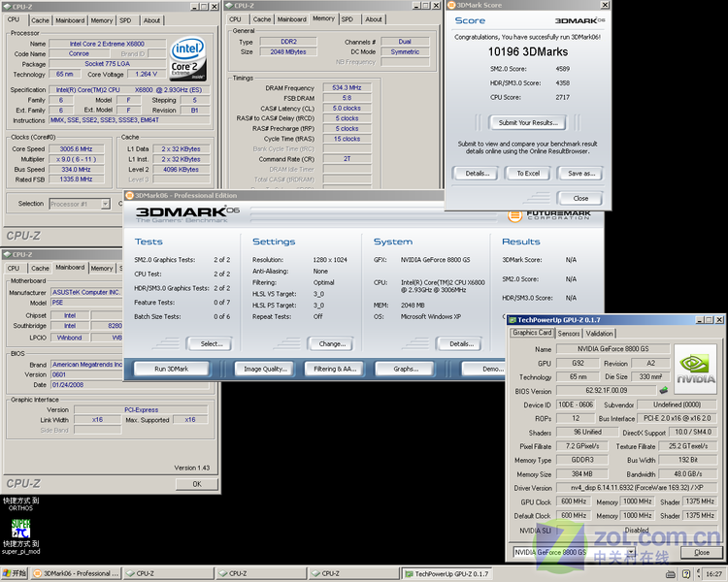728x582 pixels.
Task: Click the keyboard language bar tray icon
Action: click(671, 574)
